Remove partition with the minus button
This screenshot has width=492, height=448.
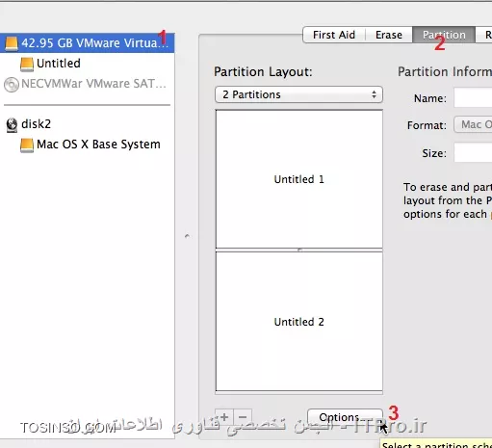click(x=243, y=417)
